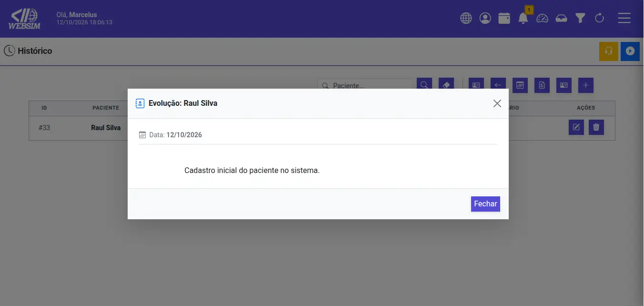The height and width of the screenshot is (306, 644).
Task: Click the PACIENTE column header
Action: (x=106, y=108)
